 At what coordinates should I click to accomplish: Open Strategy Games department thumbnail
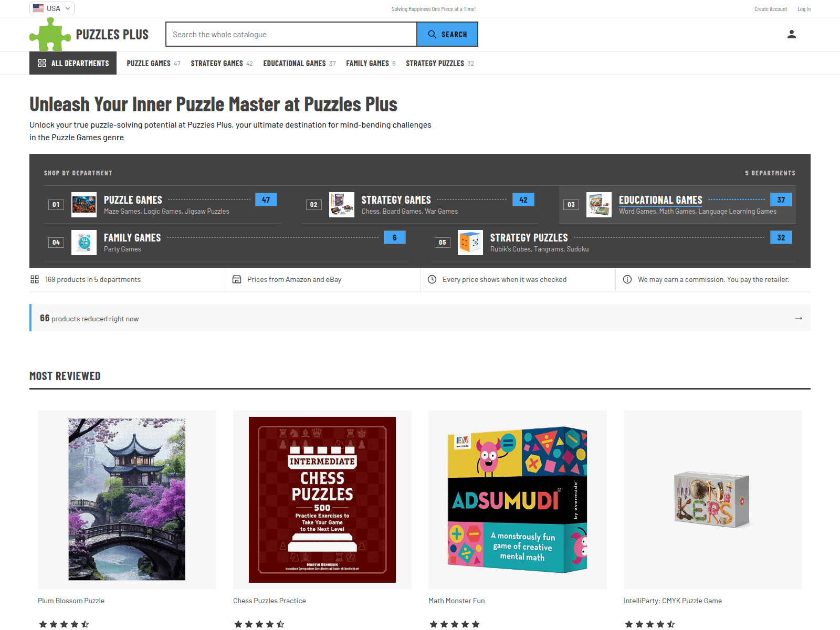(x=342, y=205)
